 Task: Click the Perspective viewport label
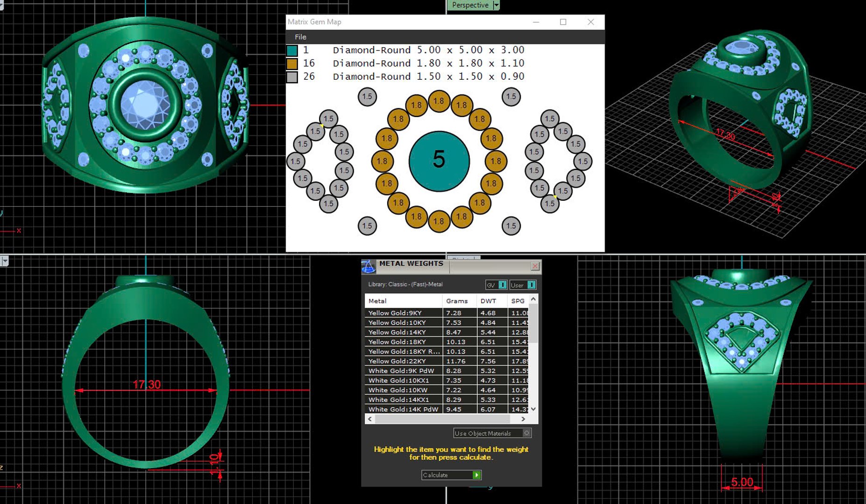[x=470, y=5]
